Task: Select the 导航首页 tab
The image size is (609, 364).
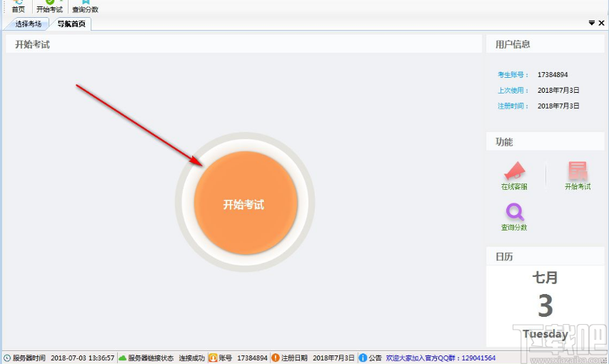Action: [71, 24]
